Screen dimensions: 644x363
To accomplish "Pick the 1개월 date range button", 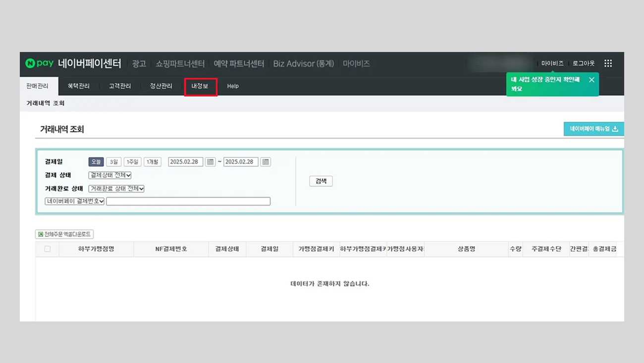I will pos(153,162).
